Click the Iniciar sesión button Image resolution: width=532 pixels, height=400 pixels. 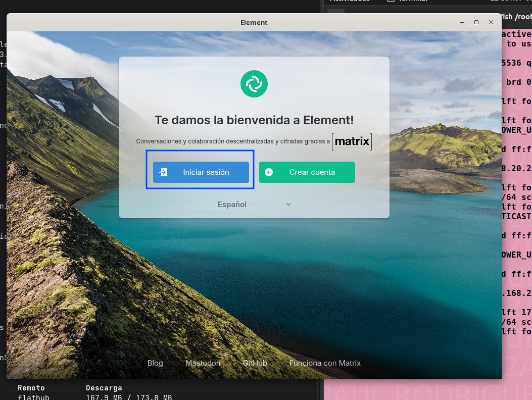click(x=201, y=172)
